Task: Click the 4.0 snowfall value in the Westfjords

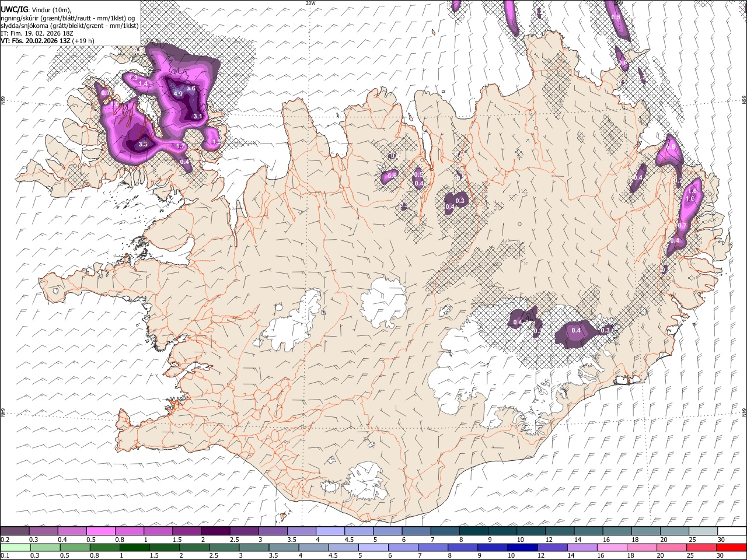Action: click(x=178, y=93)
